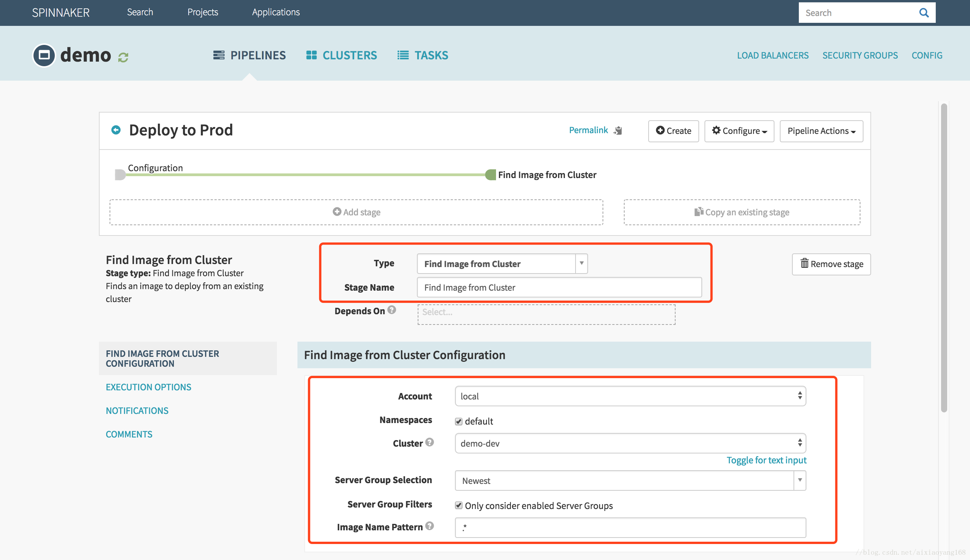The height and width of the screenshot is (560, 970).
Task: Open the Cluster dropdown showing demo-dev
Action: 630,444
